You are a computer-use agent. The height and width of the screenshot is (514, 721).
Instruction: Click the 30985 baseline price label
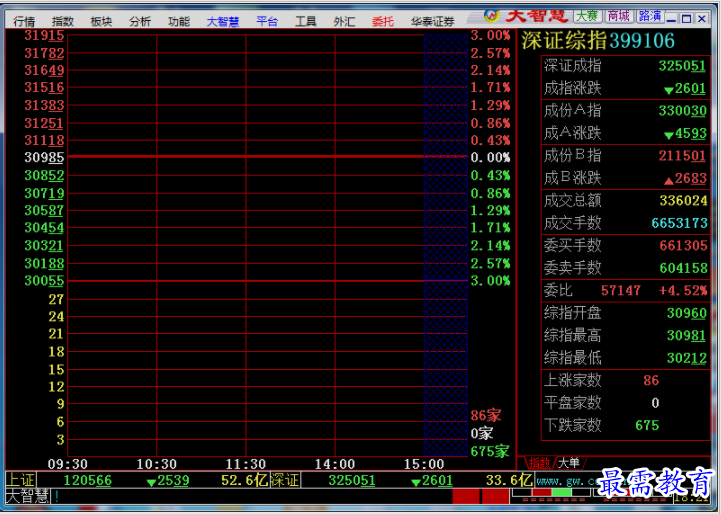point(44,158)
